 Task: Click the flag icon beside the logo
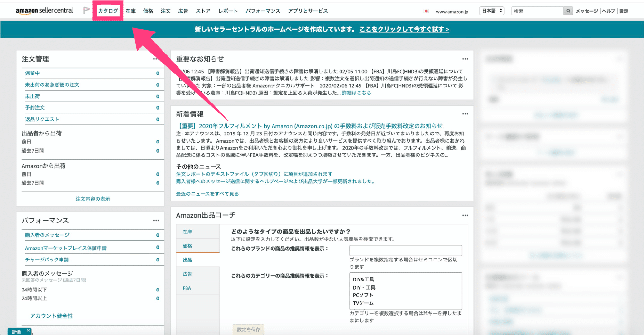click(x=86, y=11)
